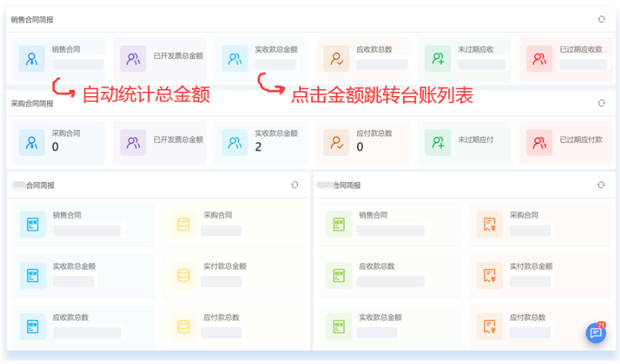620x364 pixels.
Task: Refresh the 采购合同简报 panel
Action: click(601, 103)
